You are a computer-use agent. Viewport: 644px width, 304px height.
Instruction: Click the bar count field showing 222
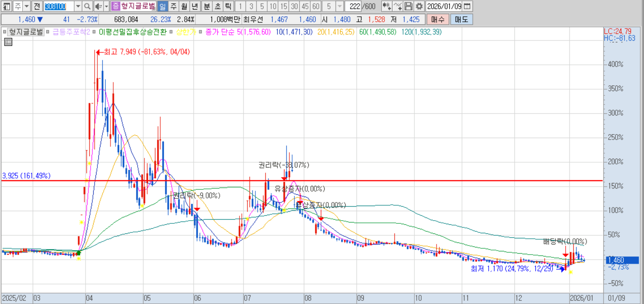point(353,6)
